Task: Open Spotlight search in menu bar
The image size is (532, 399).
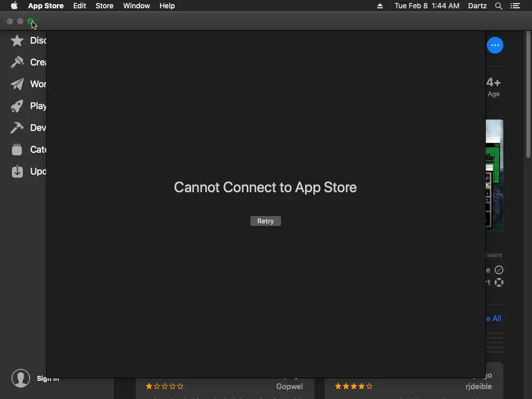Action: coord(498,6)
